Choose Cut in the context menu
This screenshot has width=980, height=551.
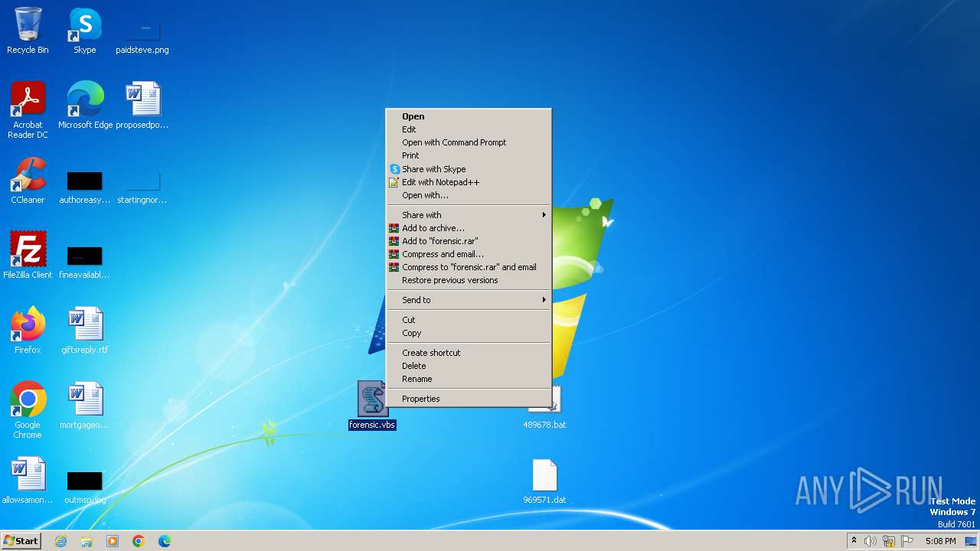(x=468, y=320)
